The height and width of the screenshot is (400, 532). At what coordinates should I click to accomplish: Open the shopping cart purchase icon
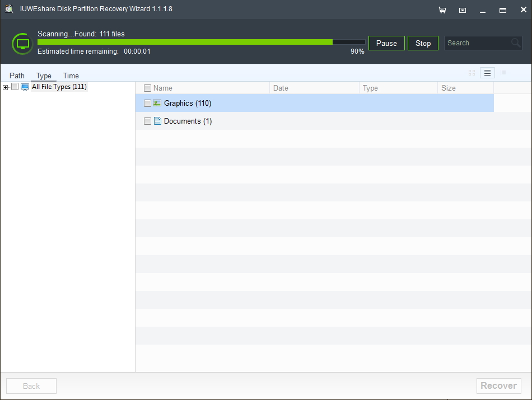(442, 10)
